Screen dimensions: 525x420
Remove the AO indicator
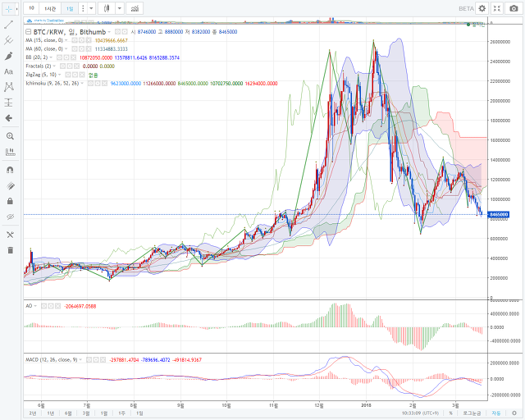[x=57, y=306]
